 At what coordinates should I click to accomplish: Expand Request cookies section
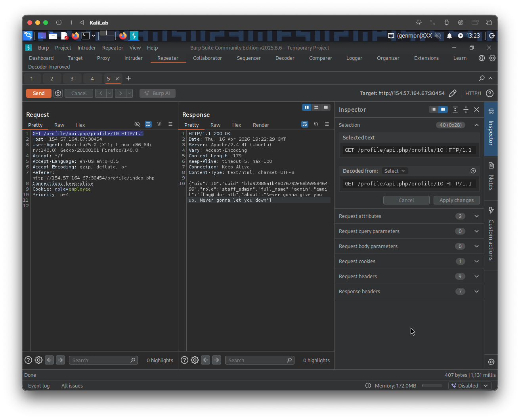coord(476,261)
